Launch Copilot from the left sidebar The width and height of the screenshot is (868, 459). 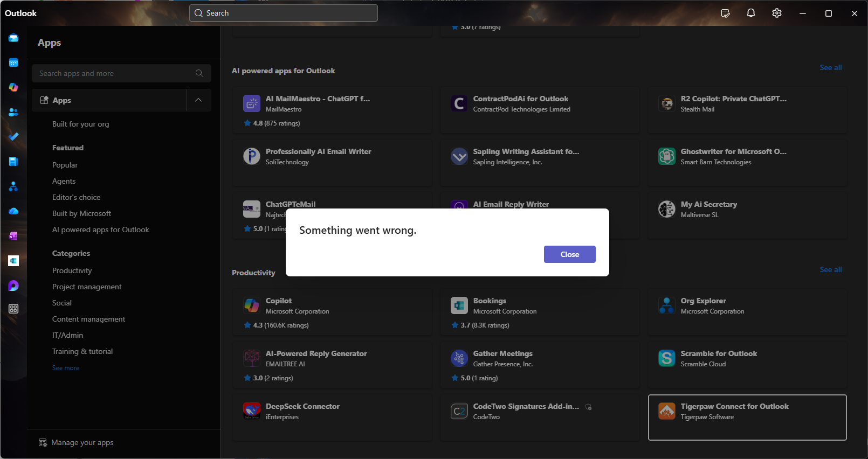click(x=13, y=87)
